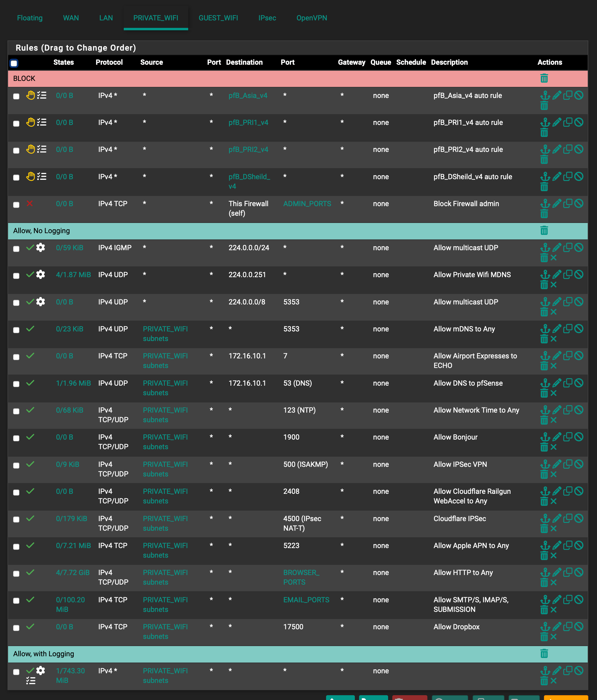Viewport: 597px width, 700px height.
Task: Check the IPv4 IGMP multicast rule checkbox
Action: click(16, 249)
